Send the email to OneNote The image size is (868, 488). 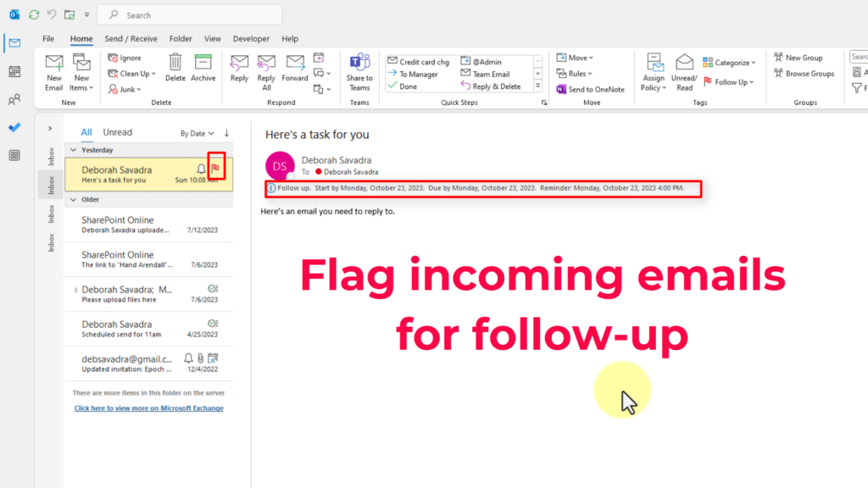coord(591,89)
